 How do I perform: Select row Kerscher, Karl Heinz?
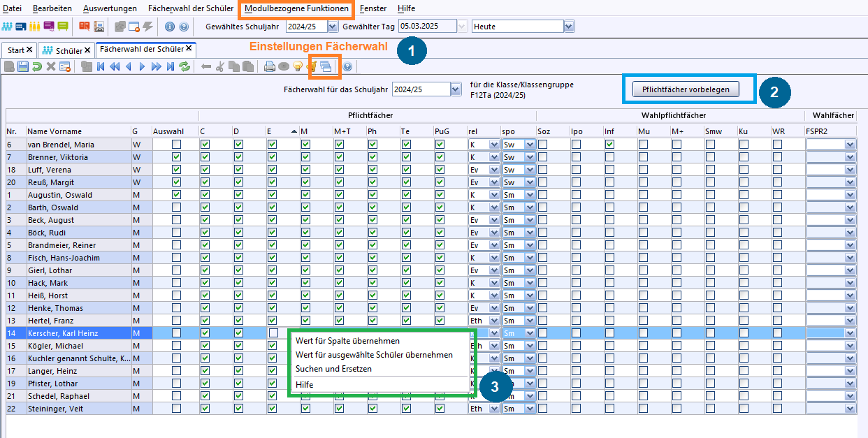(78, 333)
